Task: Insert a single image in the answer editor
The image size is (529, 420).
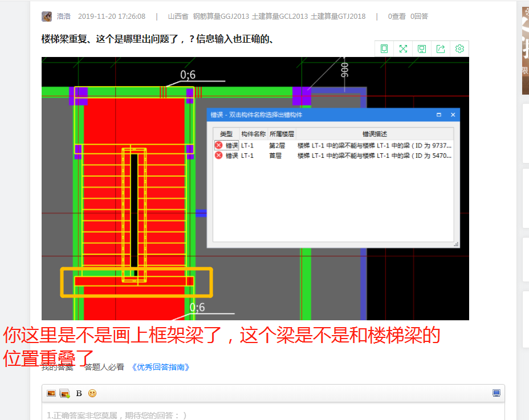Action: [51, 393]
